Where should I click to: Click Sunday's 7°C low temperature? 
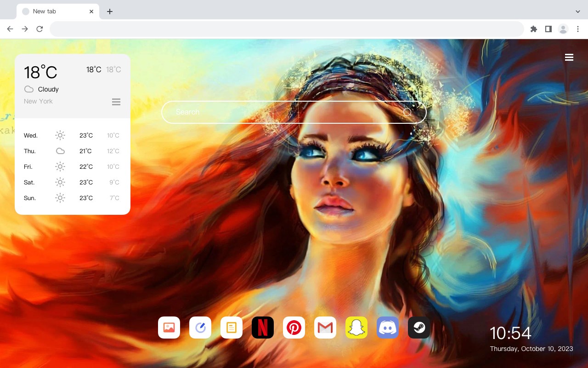114,198
